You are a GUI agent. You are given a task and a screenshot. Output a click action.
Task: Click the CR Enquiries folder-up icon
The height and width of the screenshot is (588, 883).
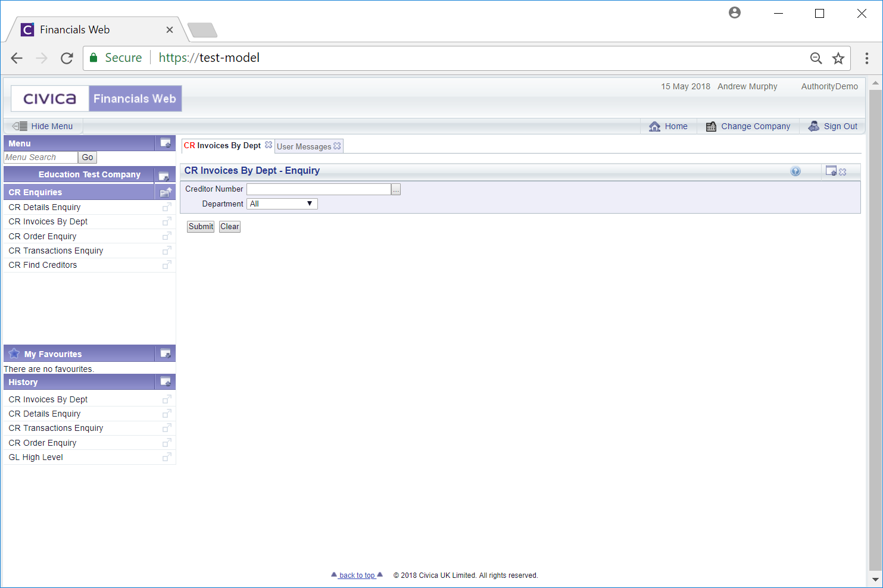coord(166,192)
